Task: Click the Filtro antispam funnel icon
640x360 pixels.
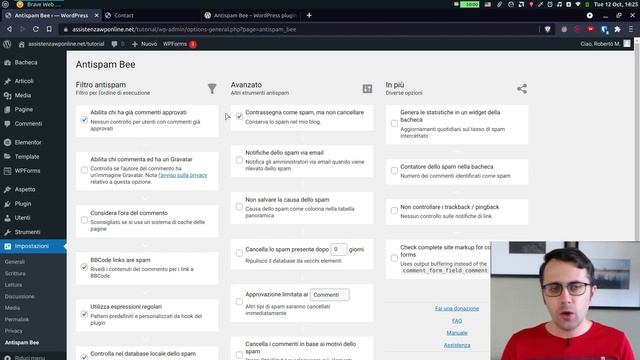Action: click(x=212, y=89)
